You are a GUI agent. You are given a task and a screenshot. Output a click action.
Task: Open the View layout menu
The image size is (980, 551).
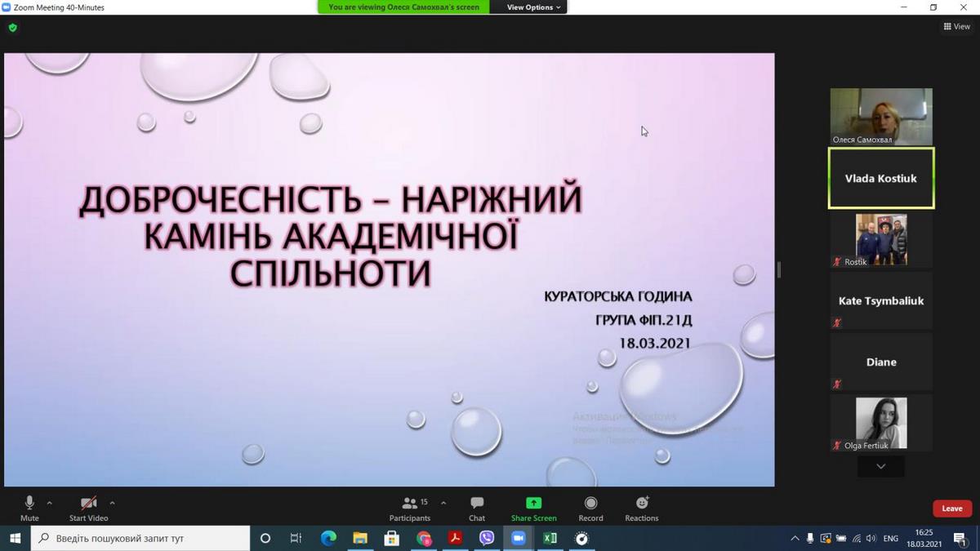956,26
